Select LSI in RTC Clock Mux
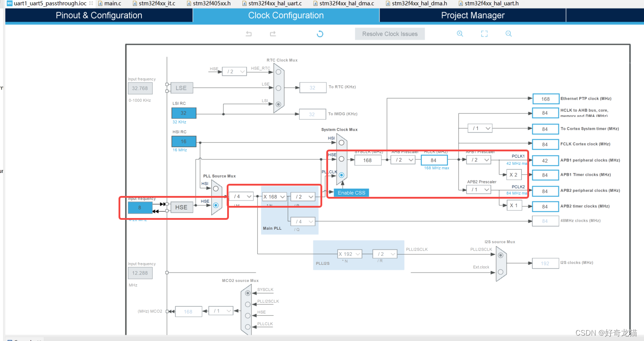 279,104
